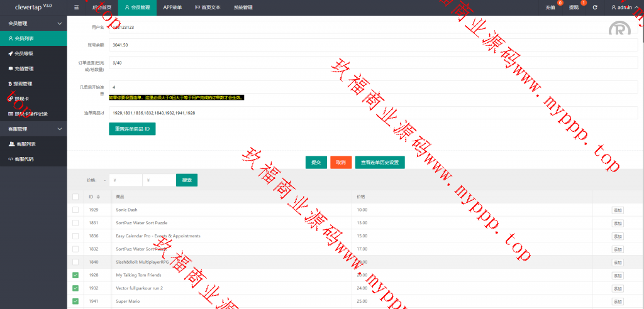Open the 系统管理 top menu
The height and width of the screenshot is (309, 644).
(243, 8)
